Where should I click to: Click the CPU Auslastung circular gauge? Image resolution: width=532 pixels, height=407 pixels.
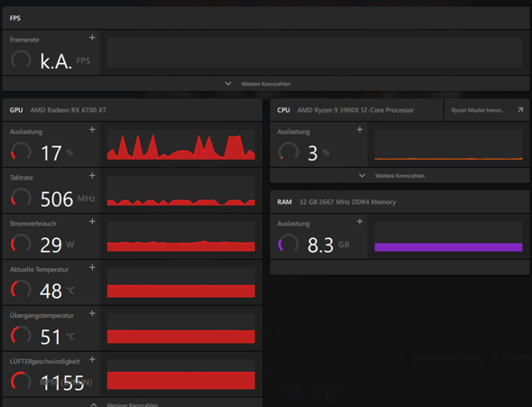point(289,152)
